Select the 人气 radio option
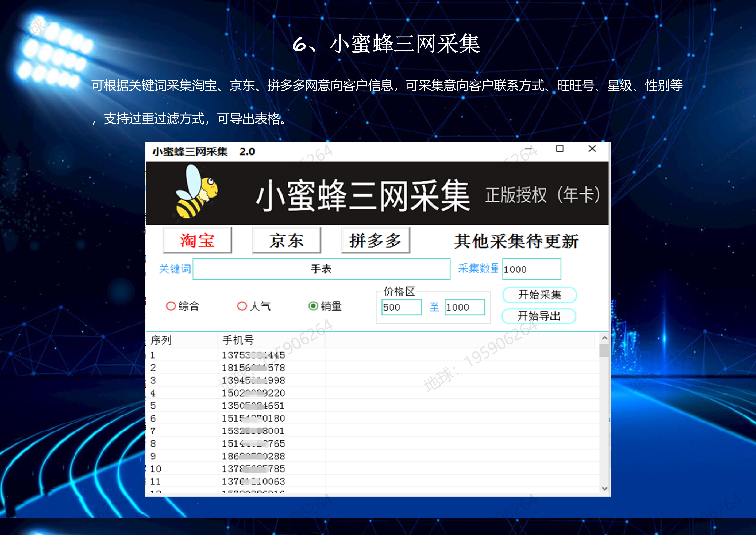This screenshot has width=756, height=535. pos(254,306)
